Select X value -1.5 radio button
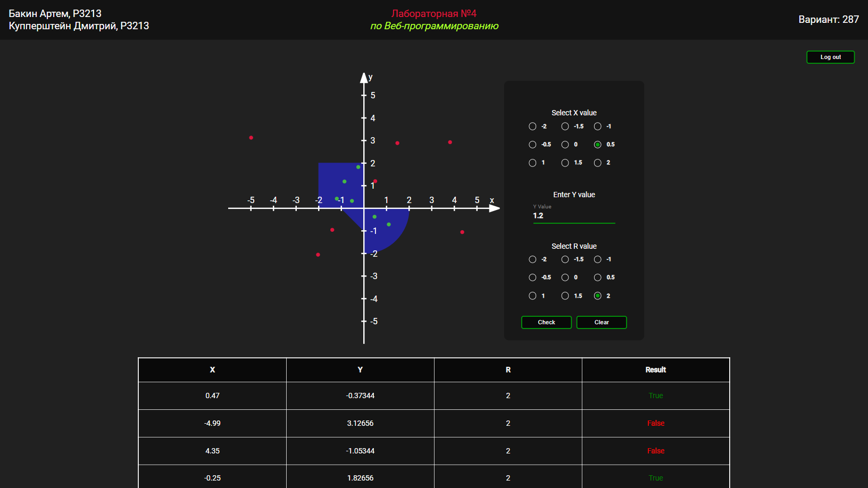The image size is (868, 488). point(565,127)
